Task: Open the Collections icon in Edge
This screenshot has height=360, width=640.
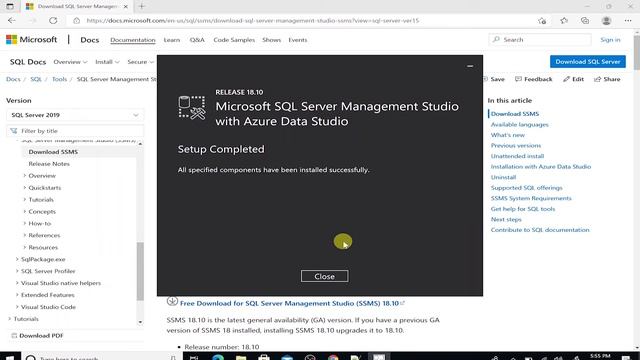Action: click(585, 20)
